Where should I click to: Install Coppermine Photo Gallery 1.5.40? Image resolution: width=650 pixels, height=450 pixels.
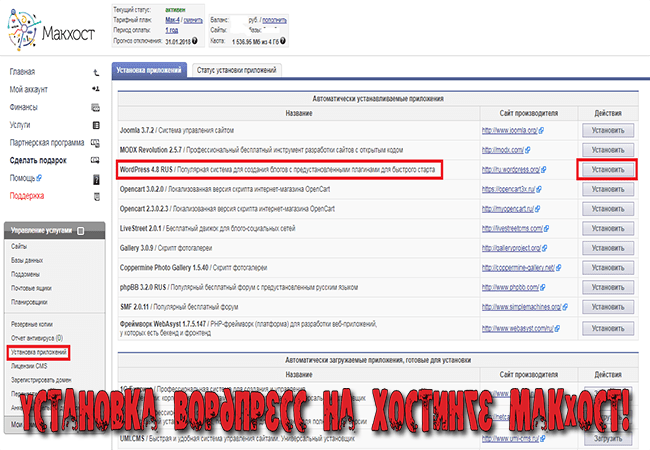(608, 268)
